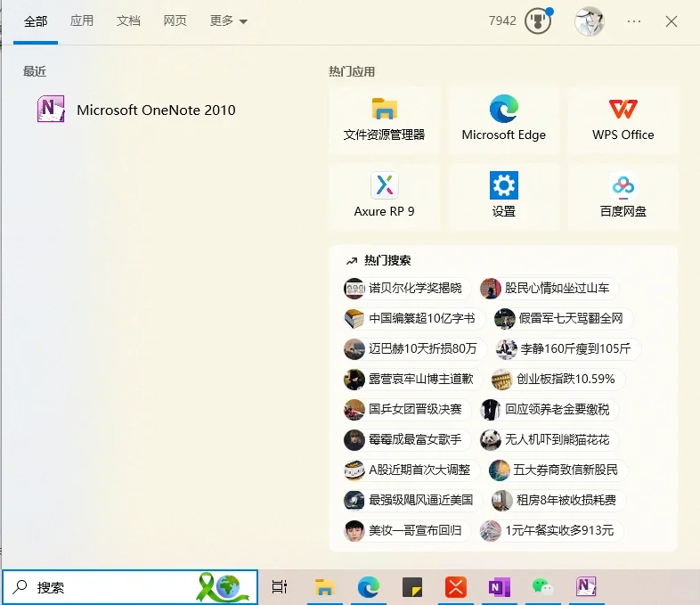The image size is (700, 605).
Task: Open the 无人机吓到熊猫花花 trending search
Action: 549,440
